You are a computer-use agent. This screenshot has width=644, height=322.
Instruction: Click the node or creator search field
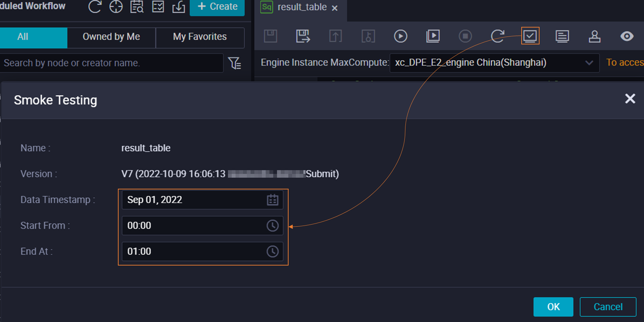pyautogui.click(x=112, y=63)
